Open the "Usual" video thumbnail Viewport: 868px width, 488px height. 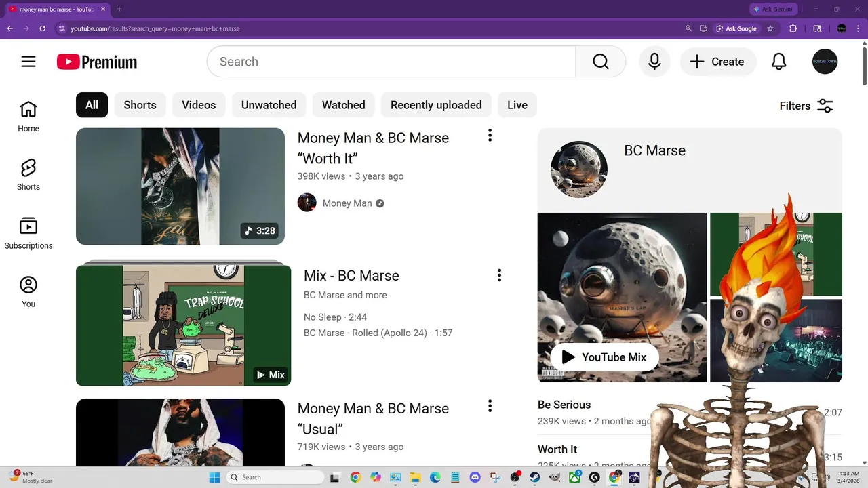click(x=180, y=432)
